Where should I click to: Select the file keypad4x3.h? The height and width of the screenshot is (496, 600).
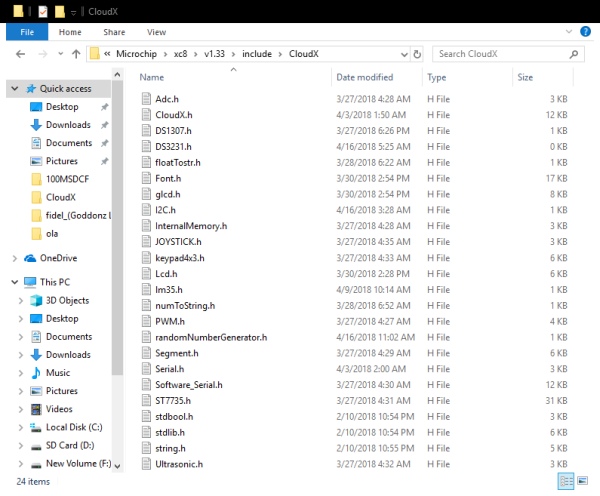[x=179, y=258]
